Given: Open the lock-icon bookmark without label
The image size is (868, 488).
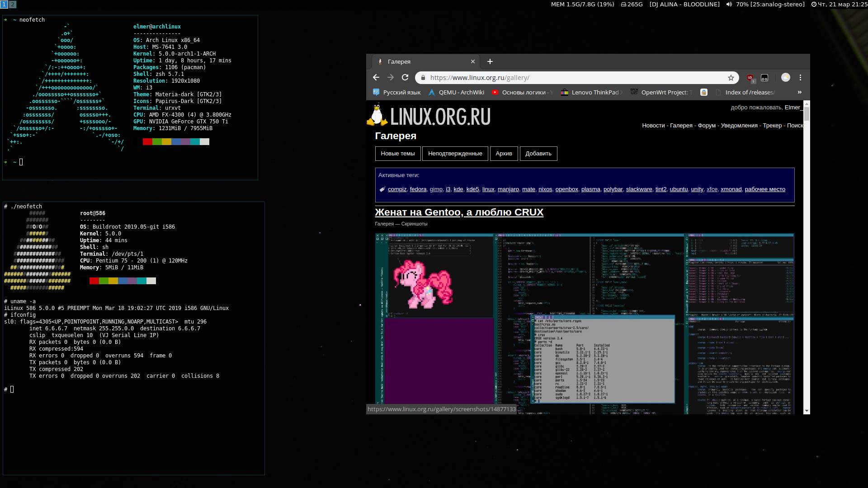Looking at the screenshot, I should coord(704,92).
